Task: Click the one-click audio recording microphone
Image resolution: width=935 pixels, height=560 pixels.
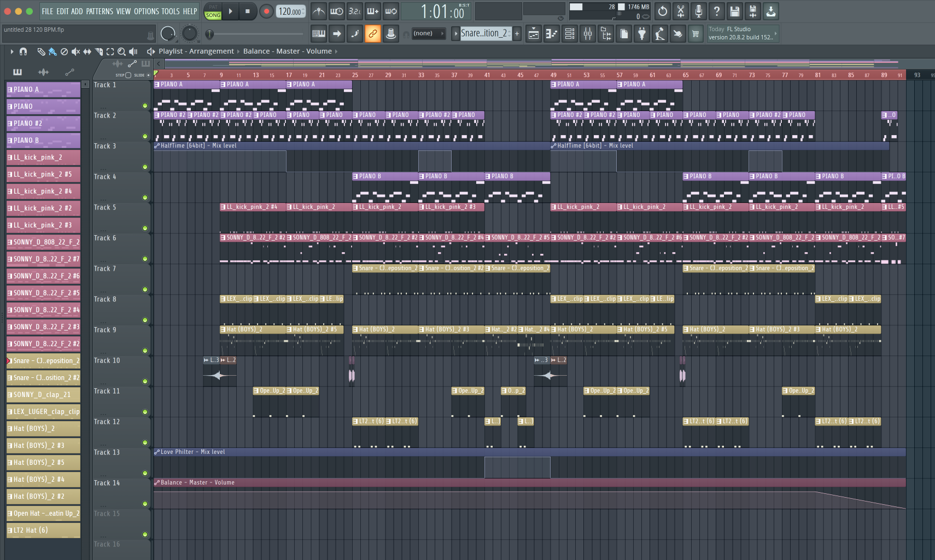Action: [x=699, y=11]
